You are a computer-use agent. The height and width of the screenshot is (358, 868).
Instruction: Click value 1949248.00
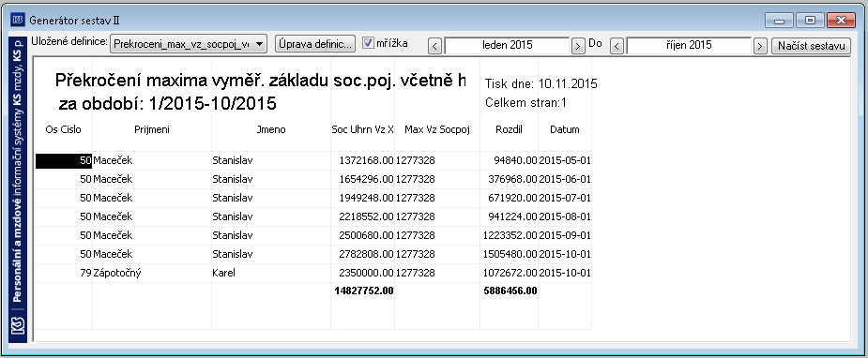click(x=366, y=199)
